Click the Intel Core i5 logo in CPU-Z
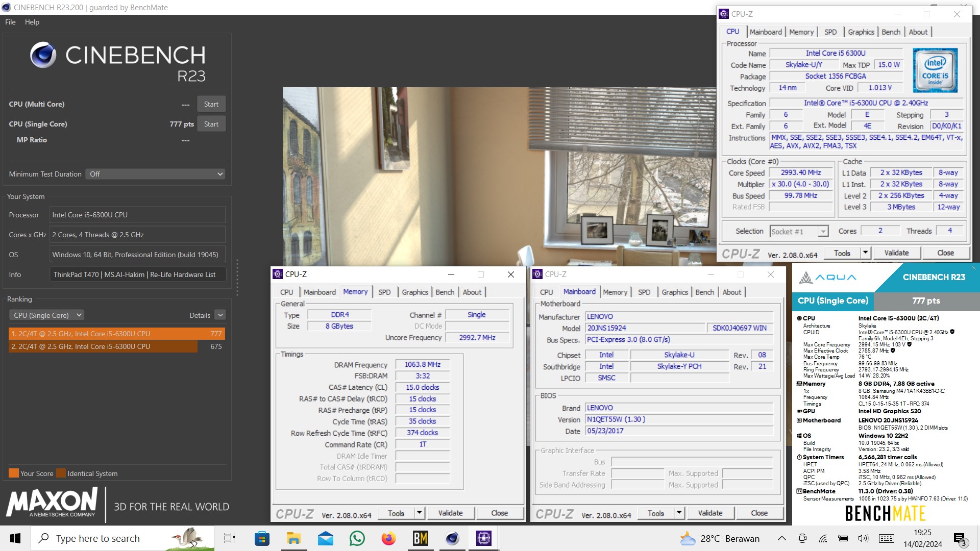This screenshot has height=551, width=980. coord(935,70)
